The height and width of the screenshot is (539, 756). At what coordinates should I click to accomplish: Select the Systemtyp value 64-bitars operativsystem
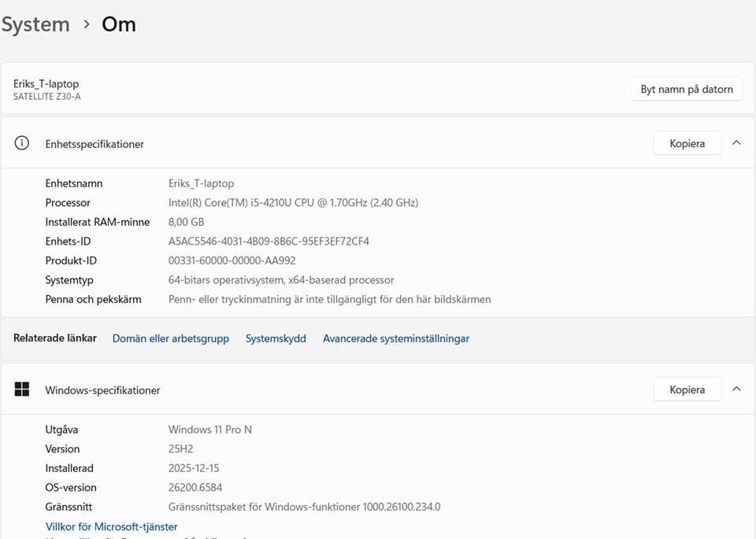281,280
